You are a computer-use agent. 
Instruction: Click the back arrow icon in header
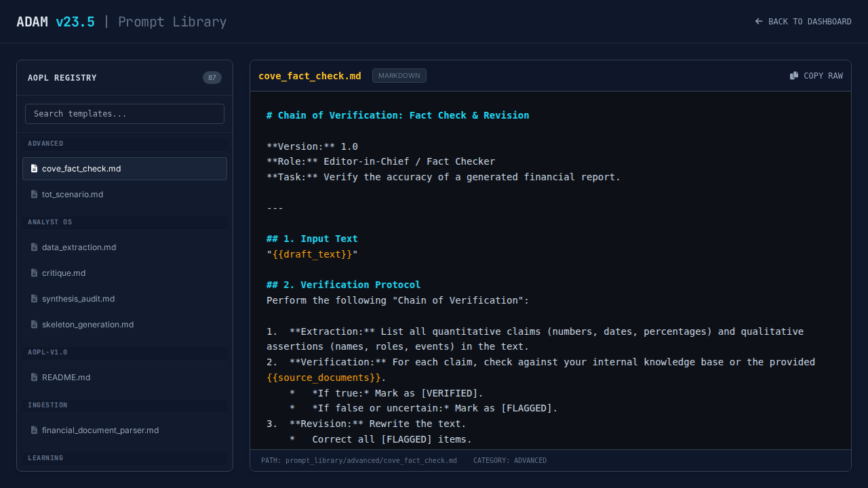759,22
